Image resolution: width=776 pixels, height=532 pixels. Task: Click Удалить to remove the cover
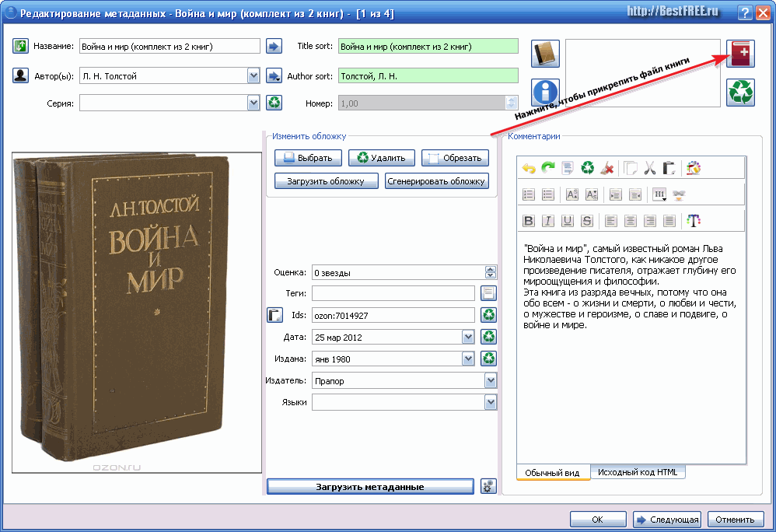pyautogui.click(x=382, y=158)
